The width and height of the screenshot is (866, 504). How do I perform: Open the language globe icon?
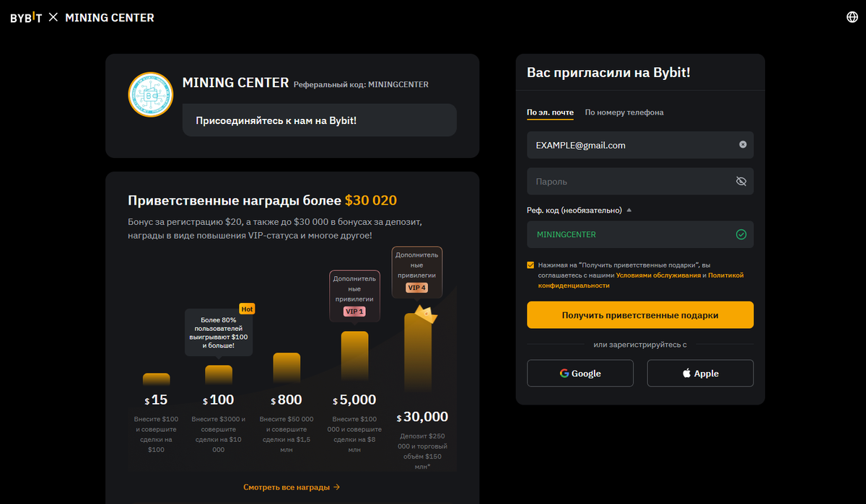tap(852, 17)
